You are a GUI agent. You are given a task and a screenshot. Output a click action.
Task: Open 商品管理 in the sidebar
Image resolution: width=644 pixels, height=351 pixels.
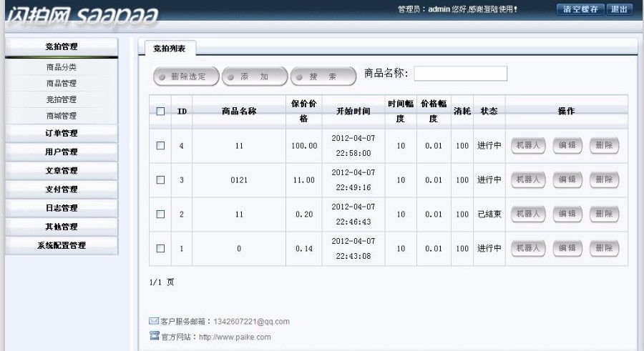click(62, 84)
